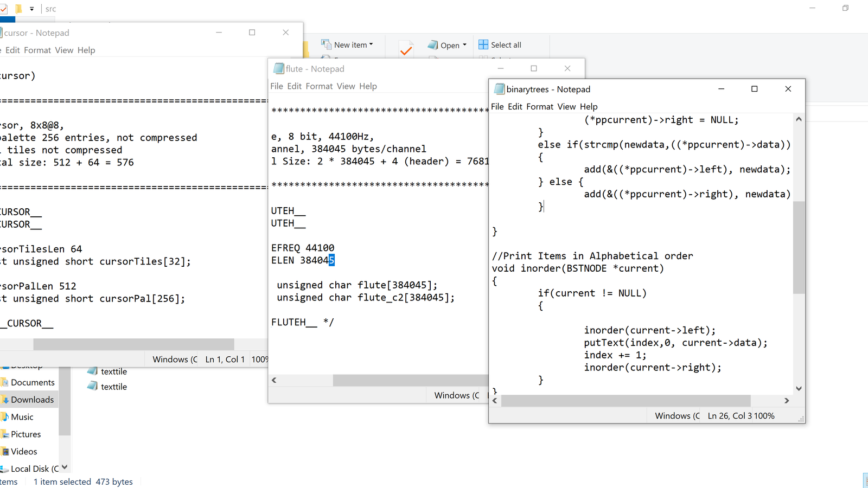The width and height of the screenshot is (868, 488).
Task: Open Format menu in binarytrees Notepad
Action: [x=540, y=107]
